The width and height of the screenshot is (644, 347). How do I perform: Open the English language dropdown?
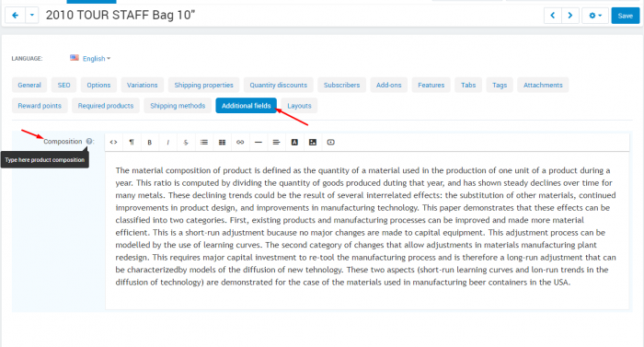click(x=96, y=58)
